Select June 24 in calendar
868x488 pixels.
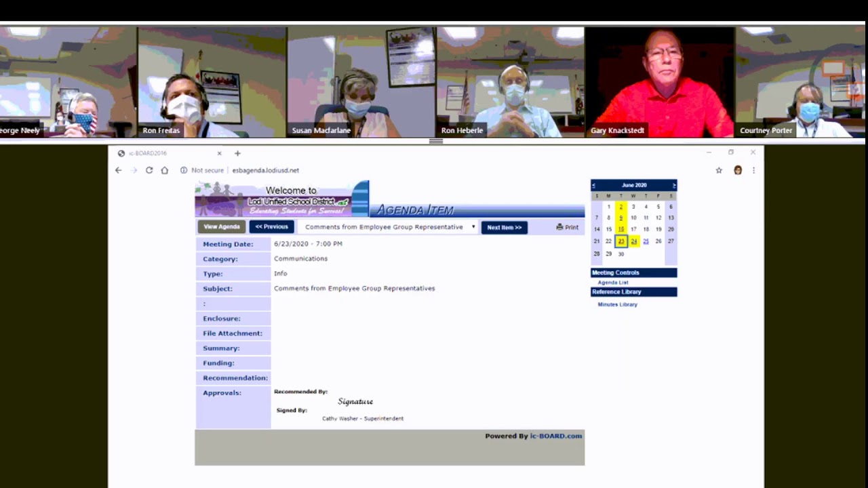(633, 241)
